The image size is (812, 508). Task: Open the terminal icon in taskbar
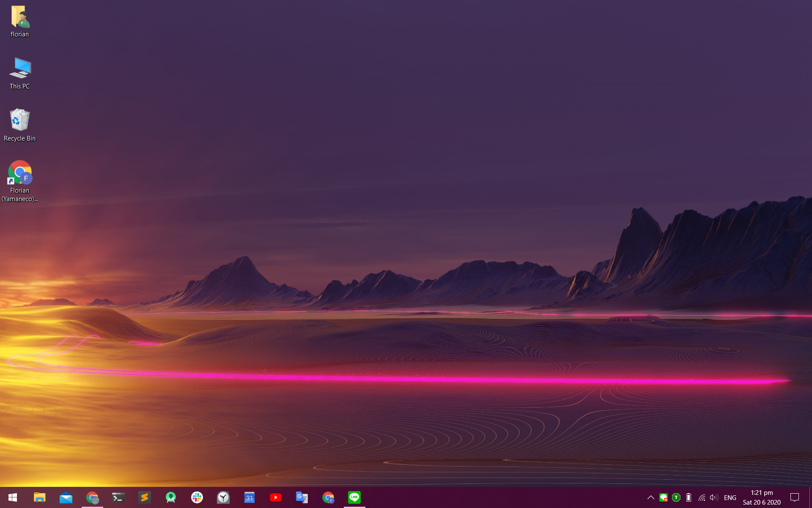(118, 497)
